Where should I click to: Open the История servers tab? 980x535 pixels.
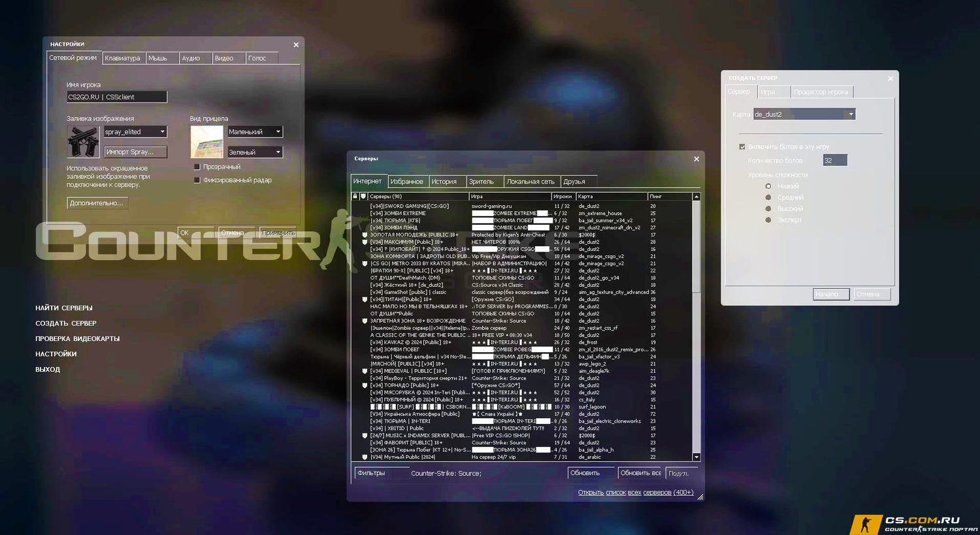point(446,182)
